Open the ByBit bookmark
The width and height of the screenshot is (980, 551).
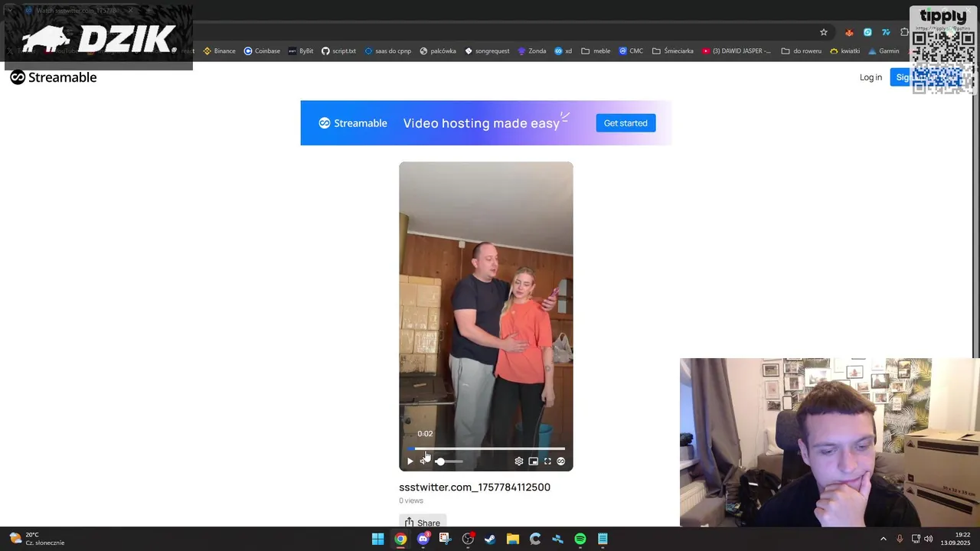click(x=301, y=51)
